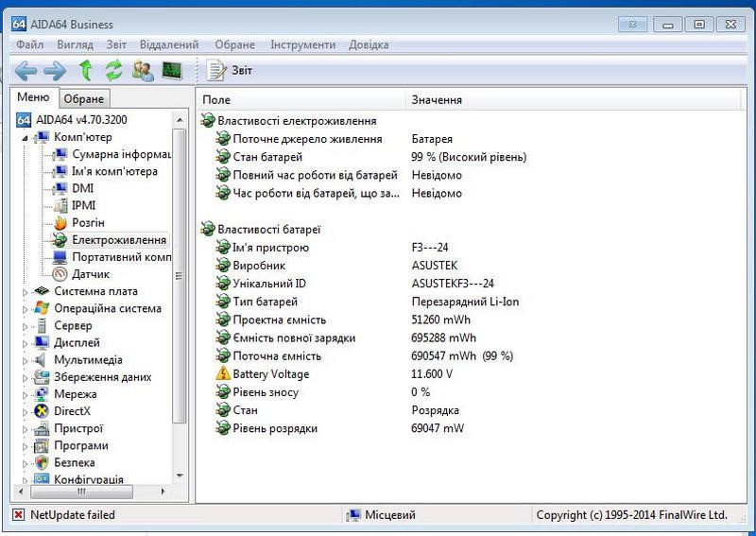Click the red X NetUpdate failed icon

[18, 515]
